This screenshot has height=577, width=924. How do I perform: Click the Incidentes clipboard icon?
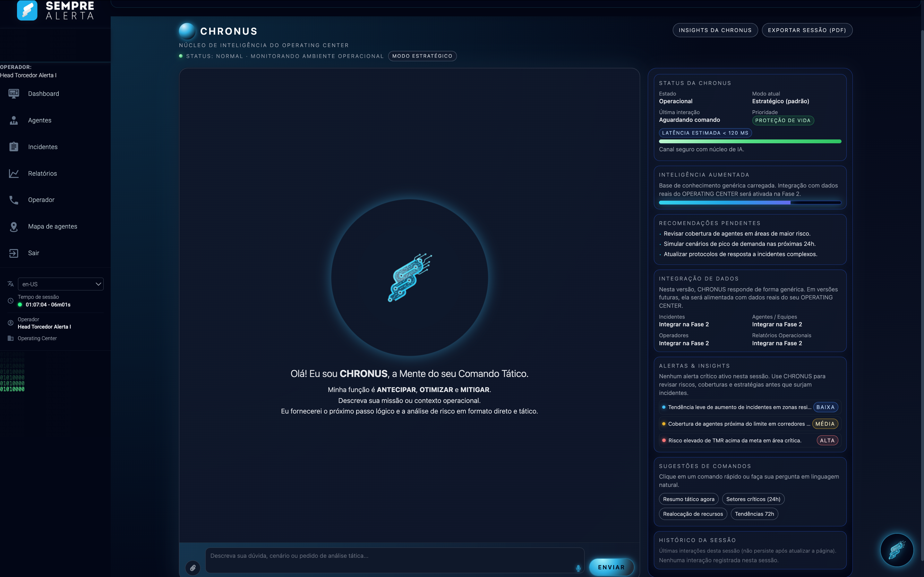tap(14, 147)
